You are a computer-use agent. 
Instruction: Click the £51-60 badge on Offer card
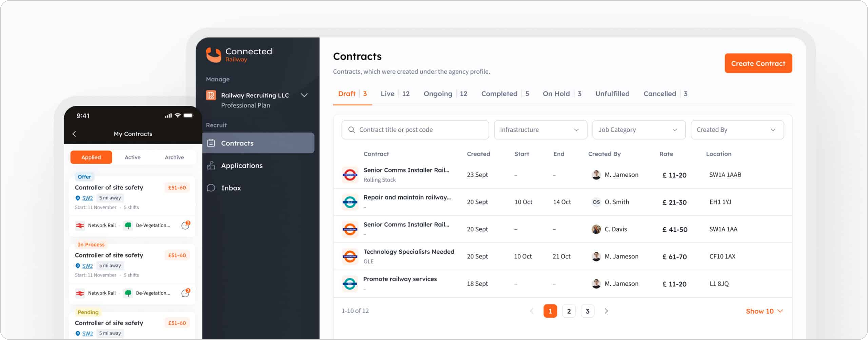click(177, 188)
